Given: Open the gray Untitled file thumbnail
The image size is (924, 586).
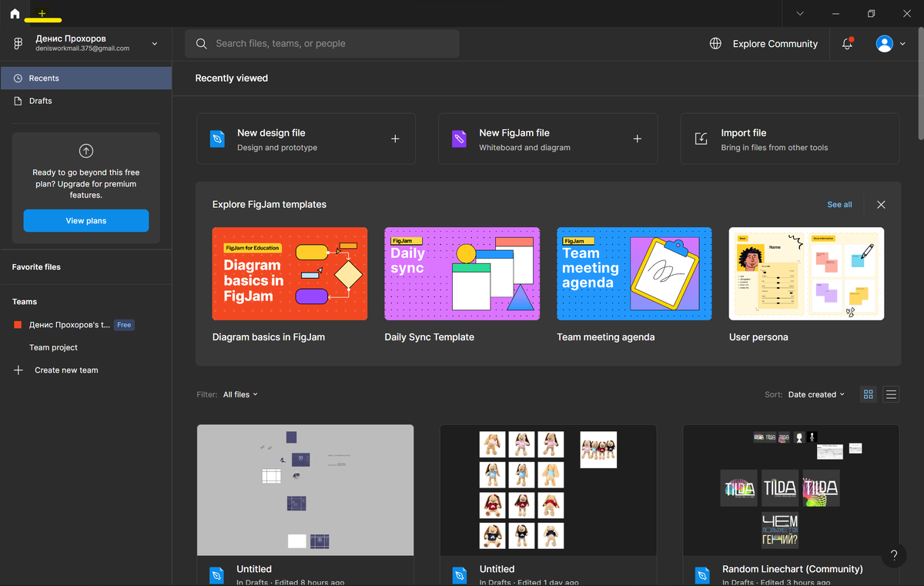Looking at the screenshot, I should (x=305, y=491).
